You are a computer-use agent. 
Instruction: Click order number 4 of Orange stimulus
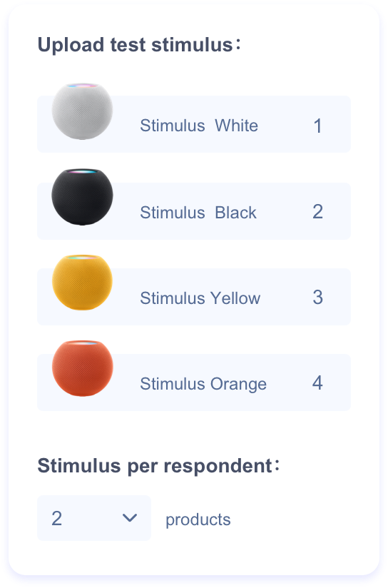pyautogui.click(x=317, y=383)
